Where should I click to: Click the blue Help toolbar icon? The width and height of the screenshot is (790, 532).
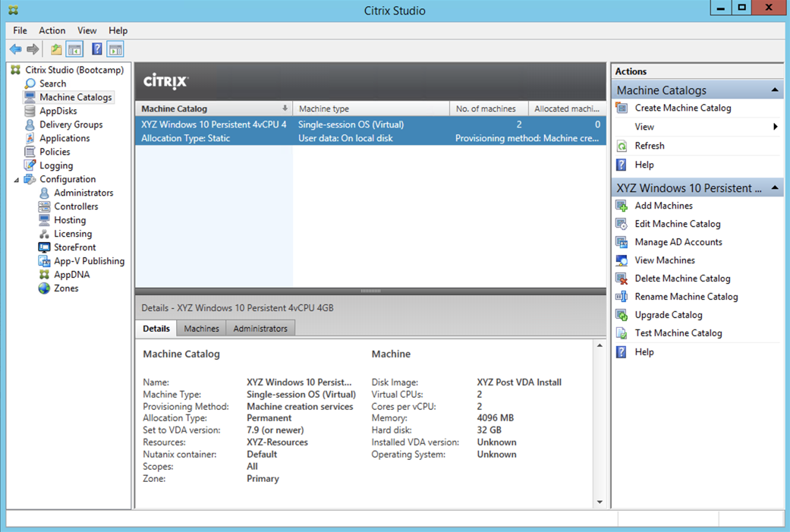96,49
